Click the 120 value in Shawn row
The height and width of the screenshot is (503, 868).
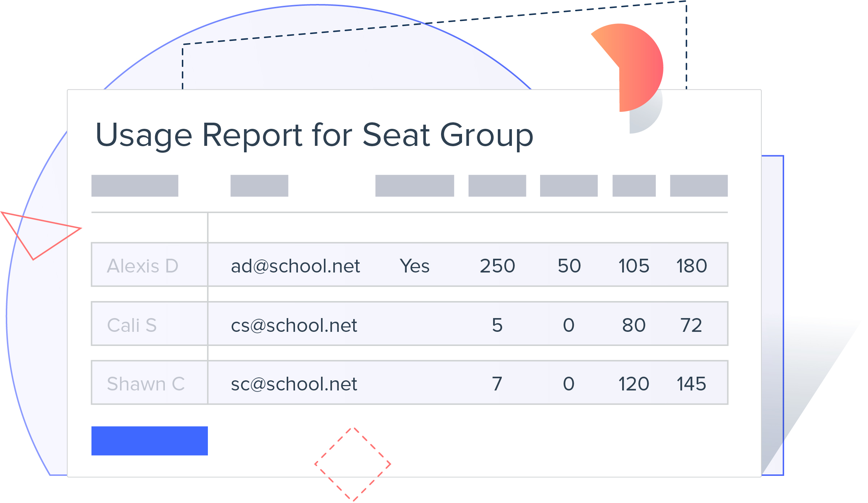(633, 384)
